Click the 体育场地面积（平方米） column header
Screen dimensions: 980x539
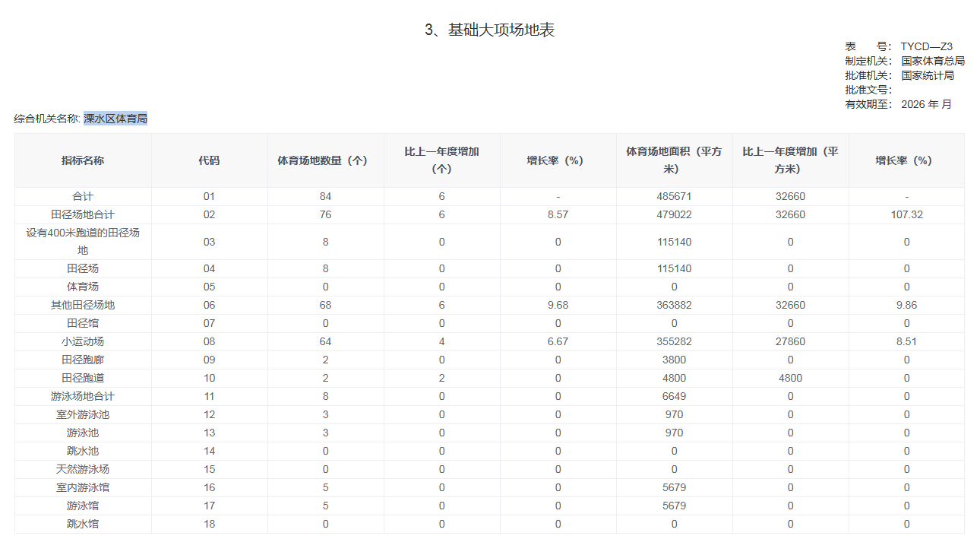[x=674, y=160]
